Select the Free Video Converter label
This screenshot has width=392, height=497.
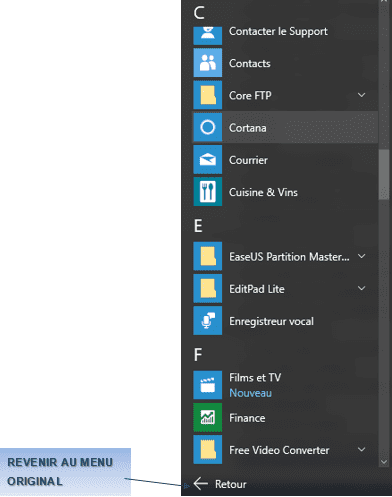pos(279,450)
